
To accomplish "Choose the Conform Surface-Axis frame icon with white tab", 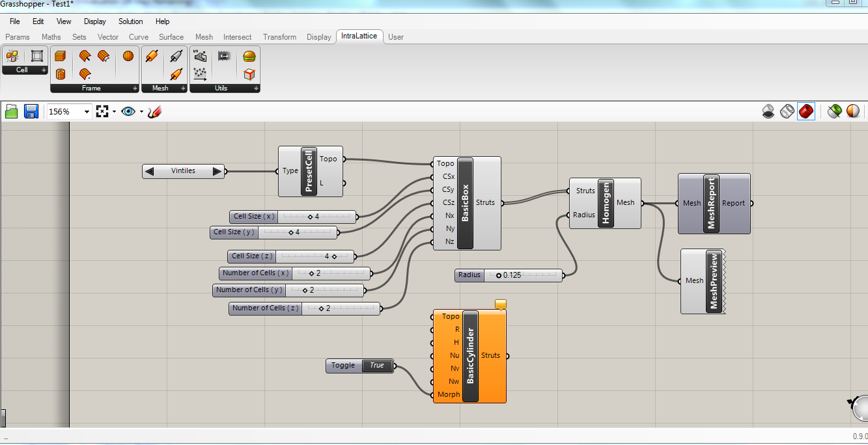I will [104, 57].
